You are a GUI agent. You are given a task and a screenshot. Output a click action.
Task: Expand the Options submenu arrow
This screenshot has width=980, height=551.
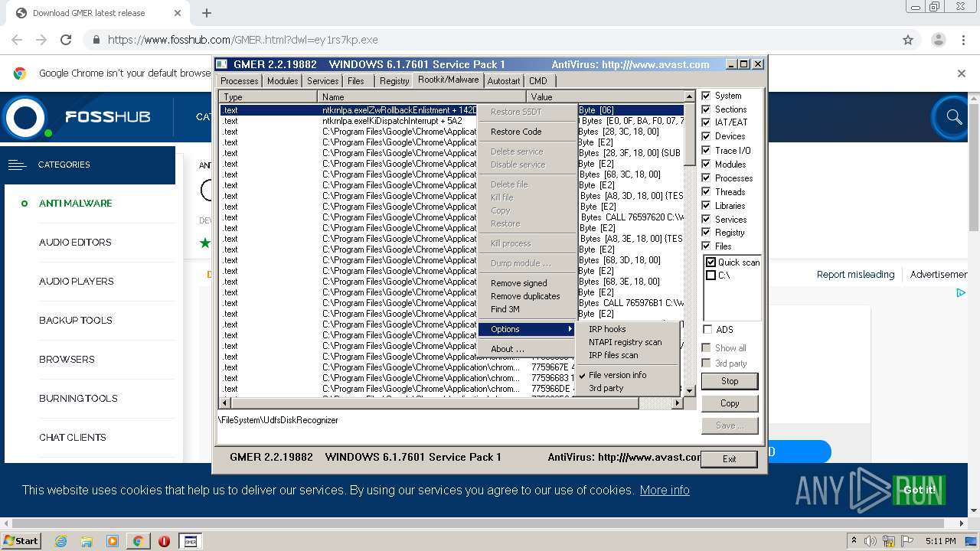570,329
